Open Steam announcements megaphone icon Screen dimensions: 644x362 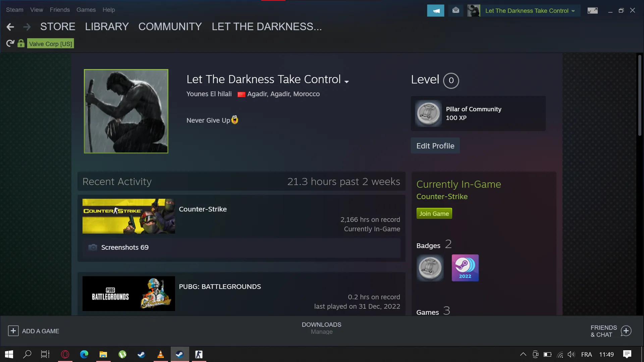click(436, 11)
